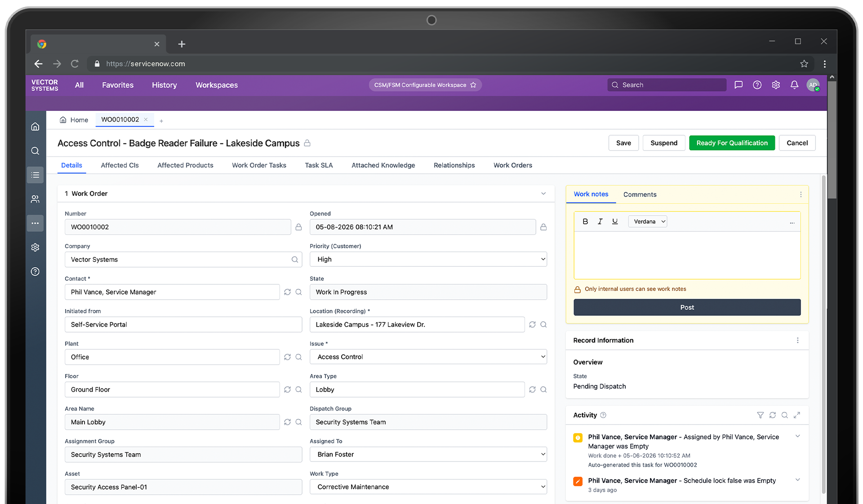Image resolution: width=863 pixels, height=504 pixels.
Task: Open the Workspaces menu
Action: (x=217, y=85)
